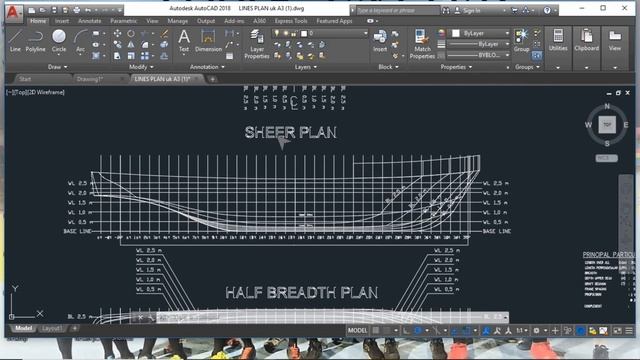
Task: Click the Array tool in Modify panel
Action: tap(144, 56)
